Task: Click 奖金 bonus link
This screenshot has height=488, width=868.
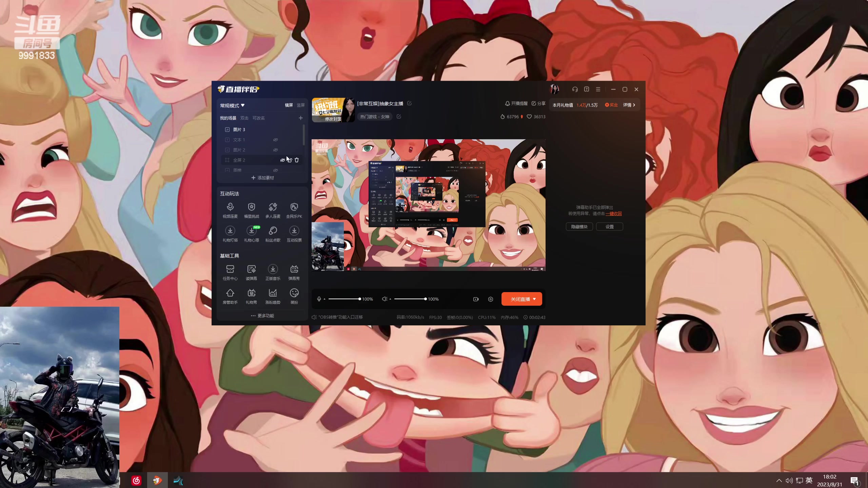Action: [611, 105]
